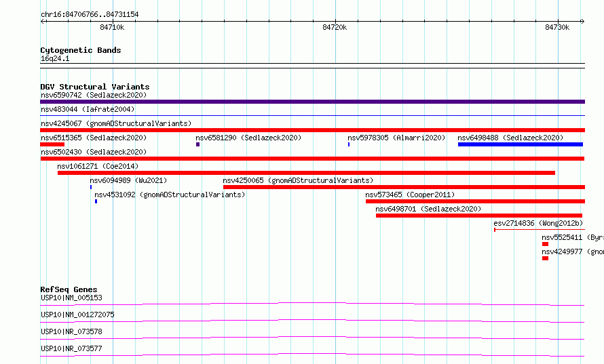
Task: Open the nsv4531092 (gnomADStructuralVariants) label
Action: click(x=170, y=195)
